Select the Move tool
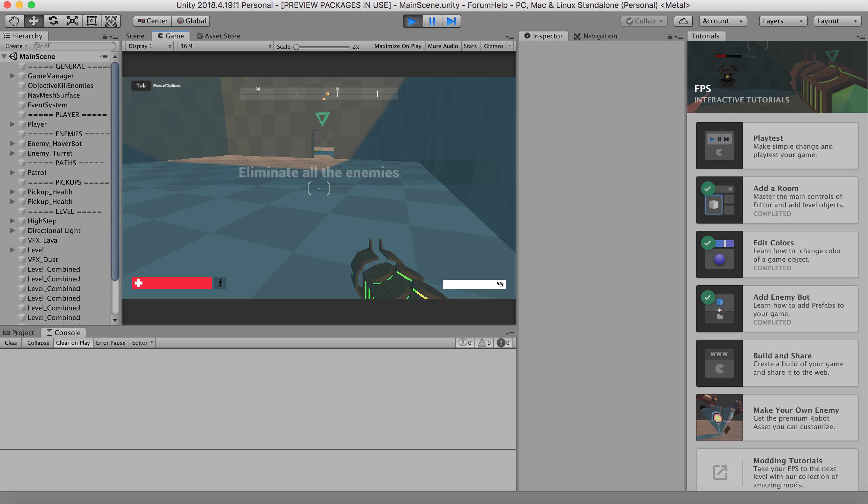 (x=34, y=21)
